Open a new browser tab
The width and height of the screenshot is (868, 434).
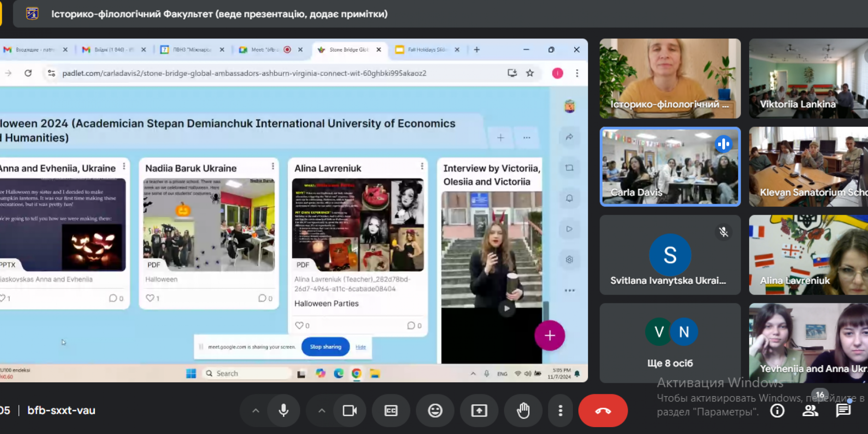coord(476,49)
